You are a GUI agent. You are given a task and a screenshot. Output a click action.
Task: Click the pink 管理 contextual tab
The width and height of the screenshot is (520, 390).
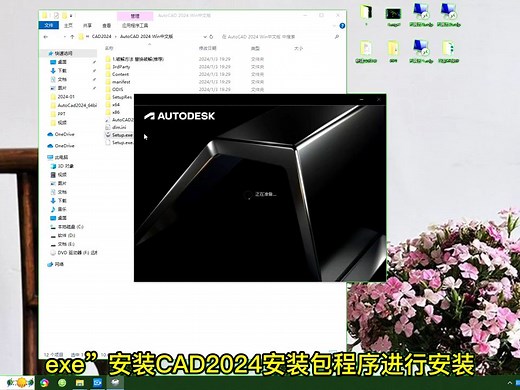pos(135,16)
